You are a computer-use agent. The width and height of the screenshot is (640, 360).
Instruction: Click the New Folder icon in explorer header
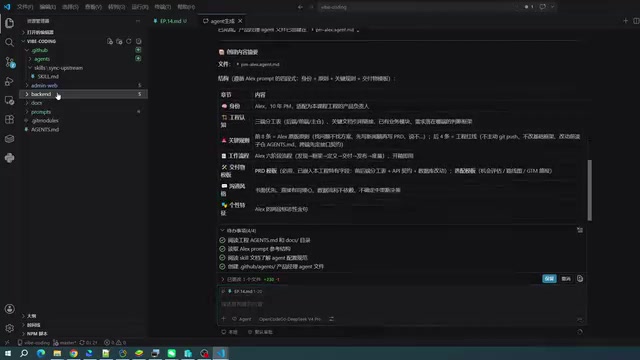(119, 41)
